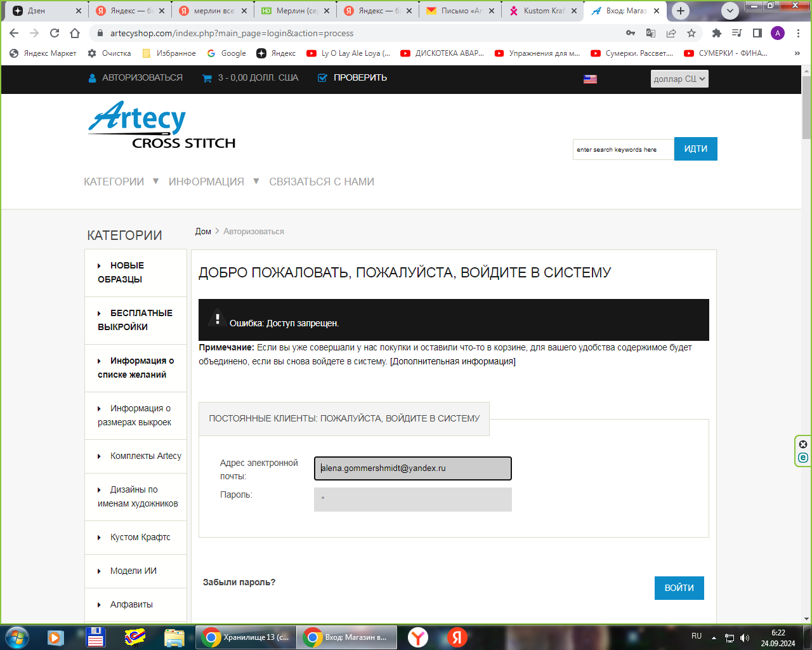812x650 pixels.
Task: Open Yandex browser from the taskbar
Action: point(417,637)
